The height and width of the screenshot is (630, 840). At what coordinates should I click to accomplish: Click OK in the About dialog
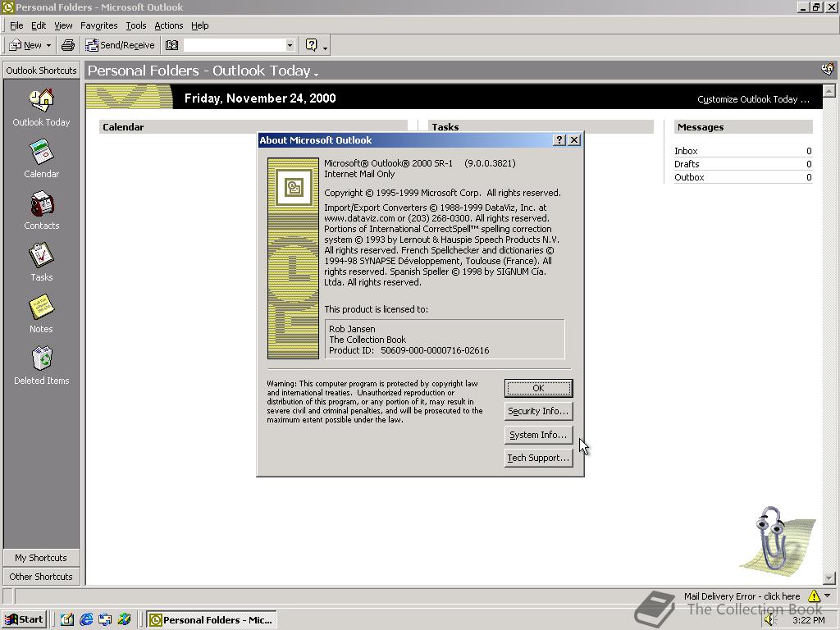[538, 388]
